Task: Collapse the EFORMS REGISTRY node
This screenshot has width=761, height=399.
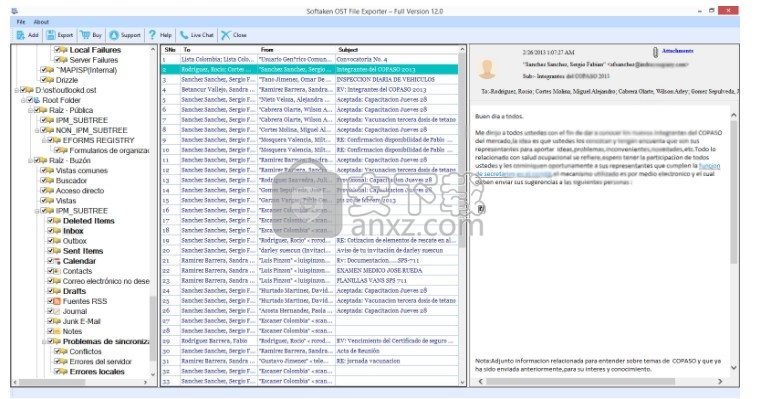Action: (x=44, y=140)
